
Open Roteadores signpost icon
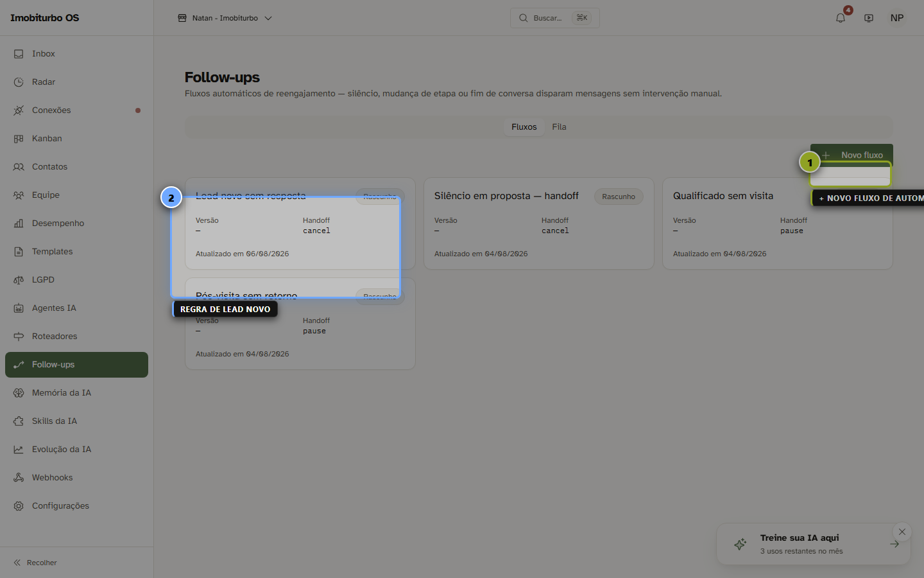(x=19, y=337)
